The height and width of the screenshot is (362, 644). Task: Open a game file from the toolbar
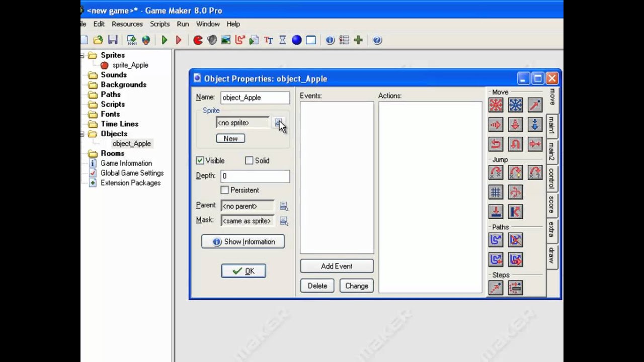[98, 40]
